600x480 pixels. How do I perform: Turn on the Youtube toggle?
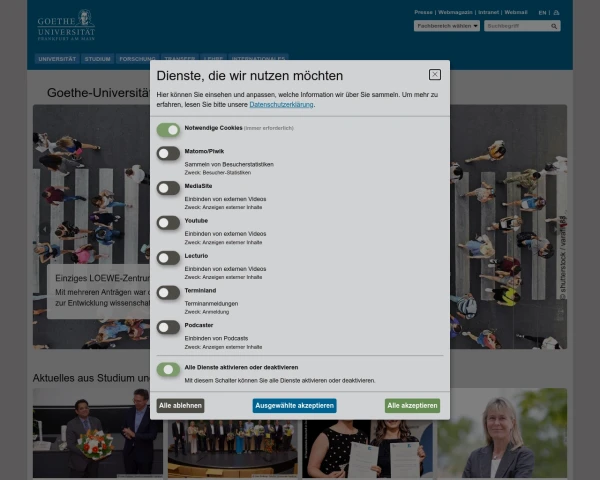(x=168, y=223)
